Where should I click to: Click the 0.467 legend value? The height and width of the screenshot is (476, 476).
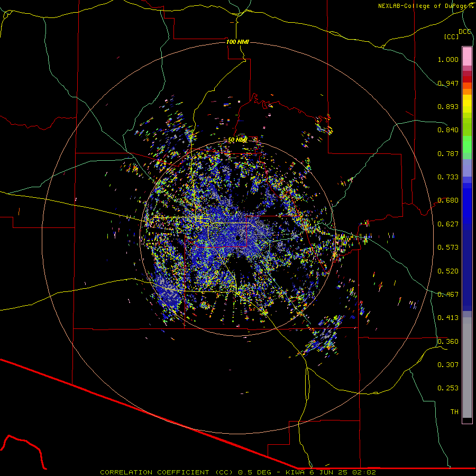tap(448, 295)
